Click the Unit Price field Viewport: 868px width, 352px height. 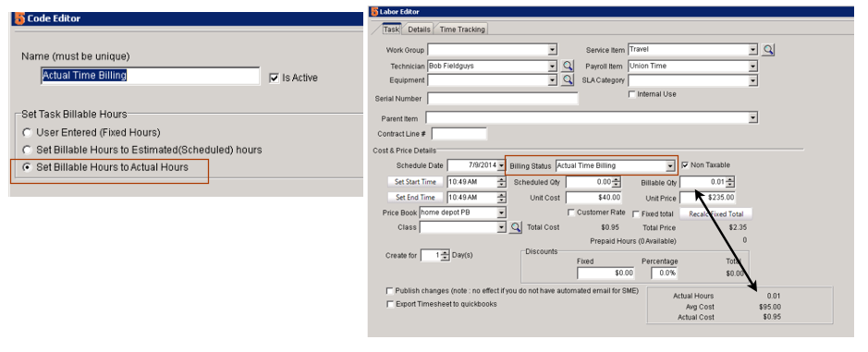coord(707,198)
